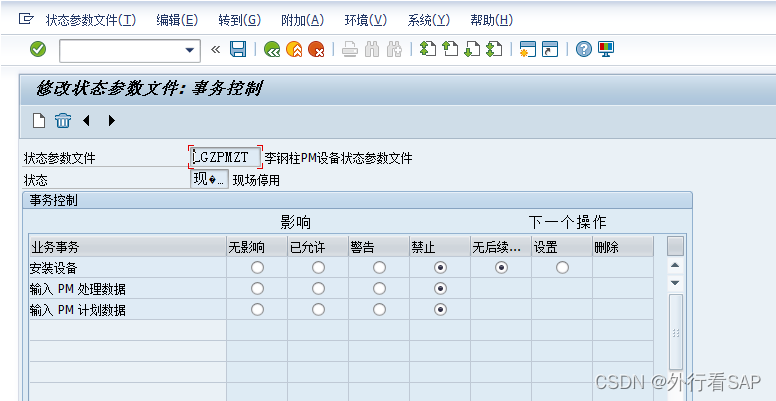
Task: Go to next status with right arrow
Action: pyautogui.click(x=111, y=120)
